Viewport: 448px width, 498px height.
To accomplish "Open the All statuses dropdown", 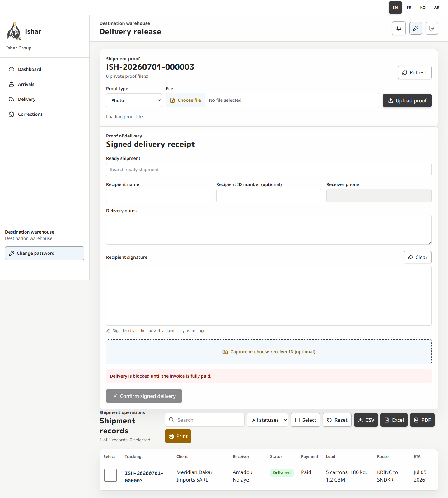I will [268, 420].
